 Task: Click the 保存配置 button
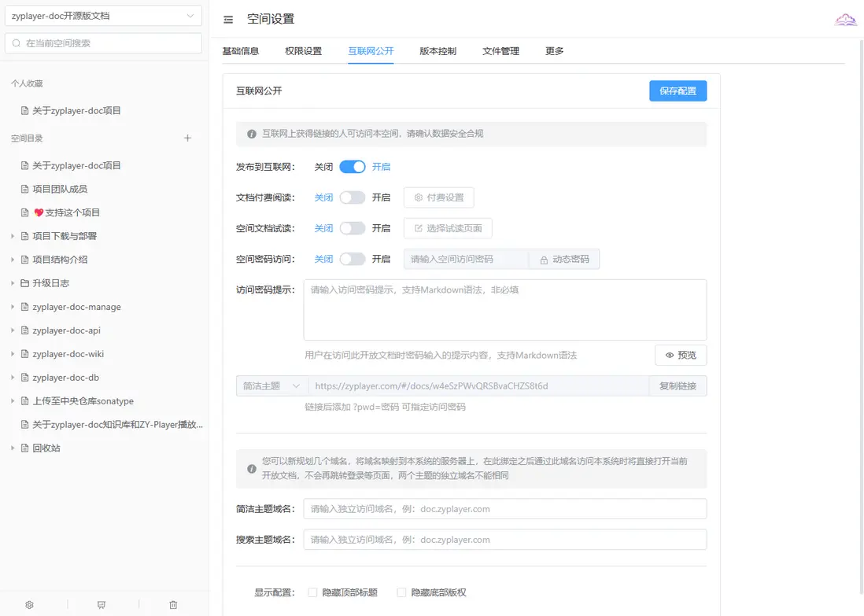[x=678, y=90]
